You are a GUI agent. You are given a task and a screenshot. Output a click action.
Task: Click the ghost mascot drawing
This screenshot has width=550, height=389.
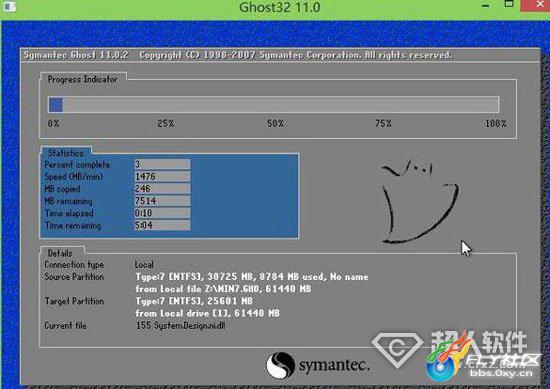pyautogui.click(x=420, y=200)
